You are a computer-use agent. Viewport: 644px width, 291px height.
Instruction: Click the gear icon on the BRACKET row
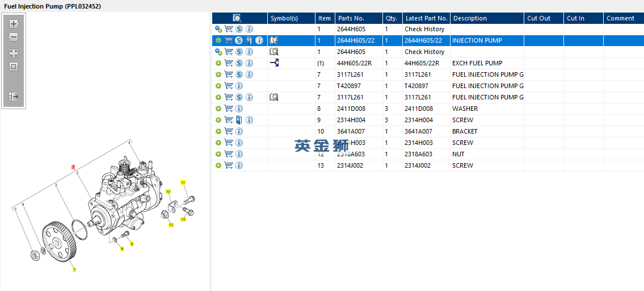[x=218, y=131]
